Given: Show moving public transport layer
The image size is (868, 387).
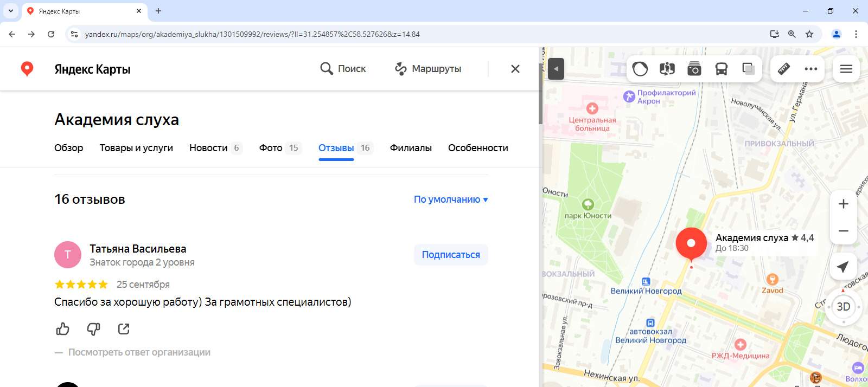Looking at the screenshot, I should pos(722,69).
